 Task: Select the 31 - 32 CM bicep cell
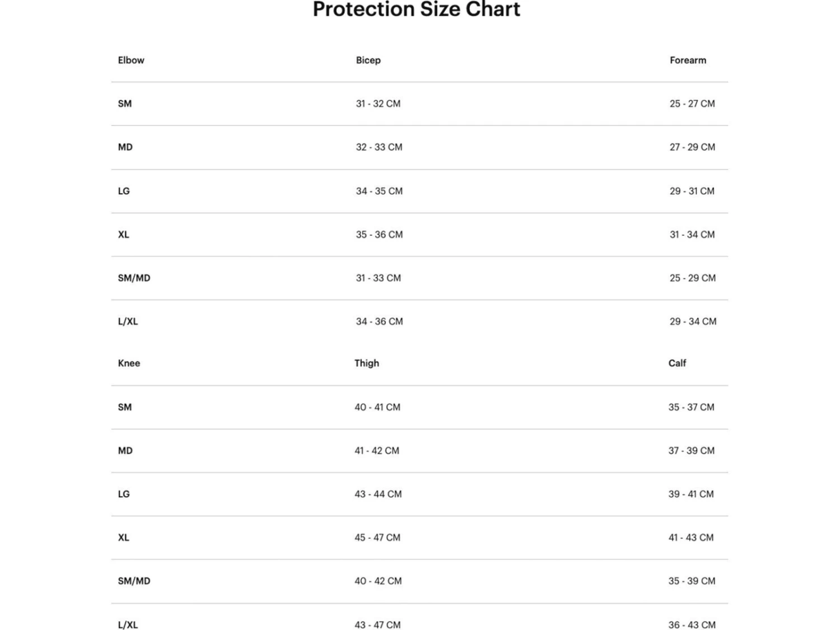[x=378, y=104]
